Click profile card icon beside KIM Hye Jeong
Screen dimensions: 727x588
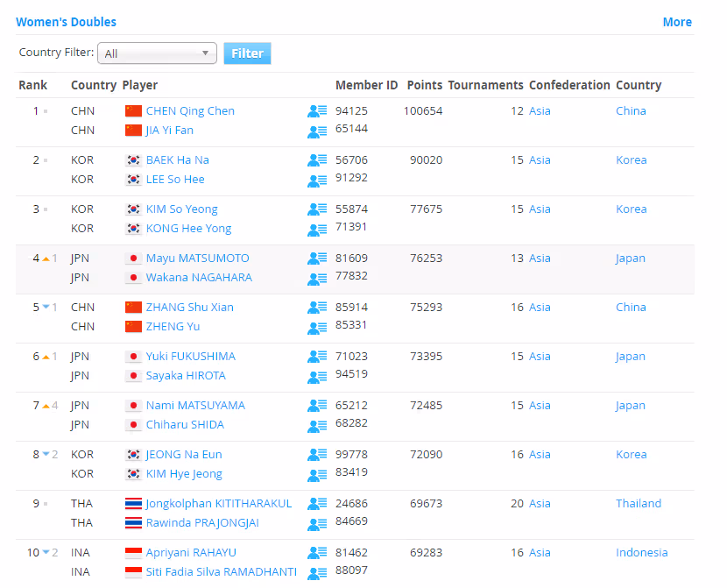click(316, 474)
